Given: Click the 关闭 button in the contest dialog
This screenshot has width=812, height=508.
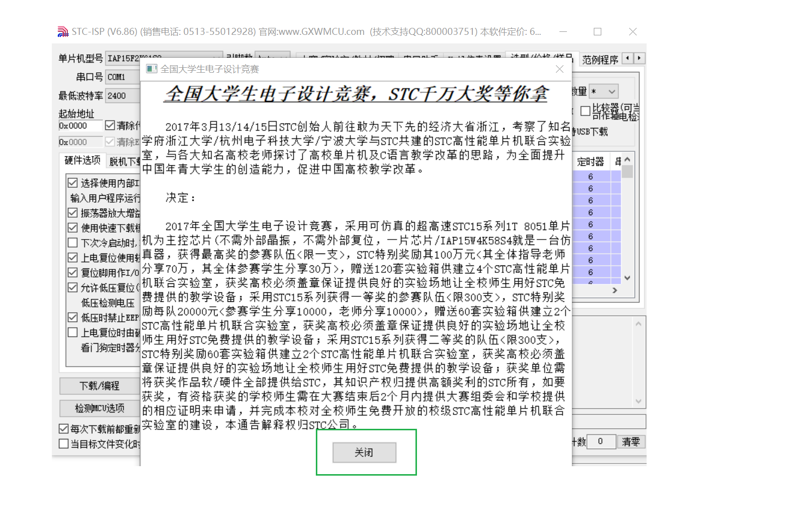Looking at the screenshot, I should [364, 452].
